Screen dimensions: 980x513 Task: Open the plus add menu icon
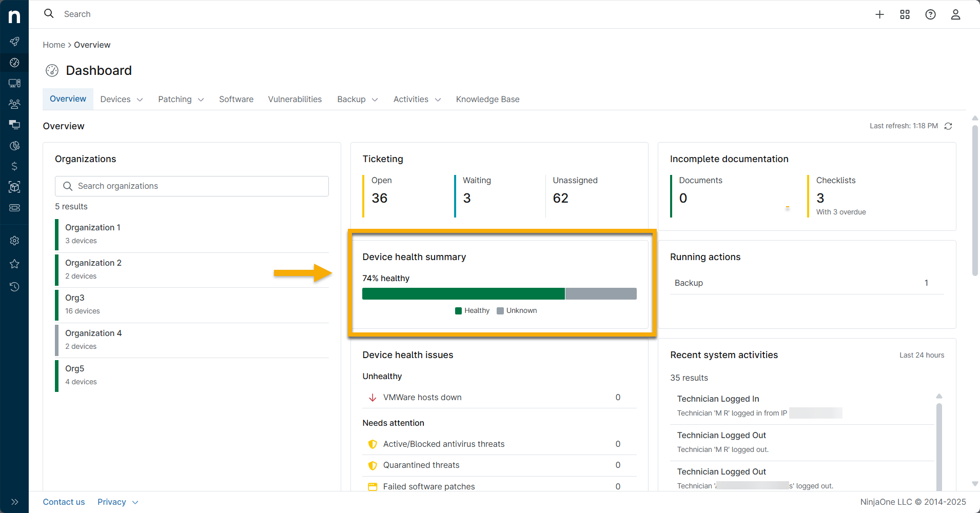click(879, 14)
